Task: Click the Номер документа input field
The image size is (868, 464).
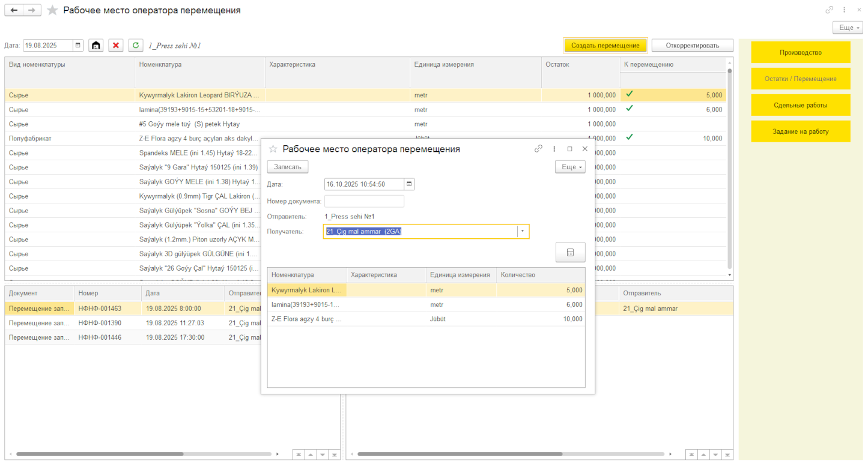Action: [364, 201]
